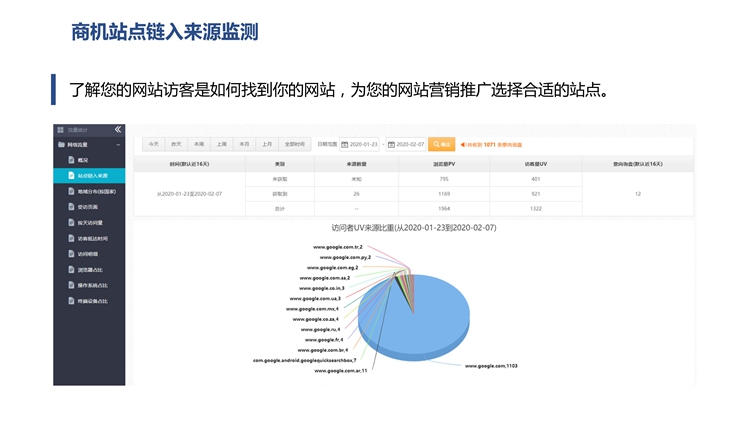Click the icon beside 地域分布(按国家)

pos(70,191)
